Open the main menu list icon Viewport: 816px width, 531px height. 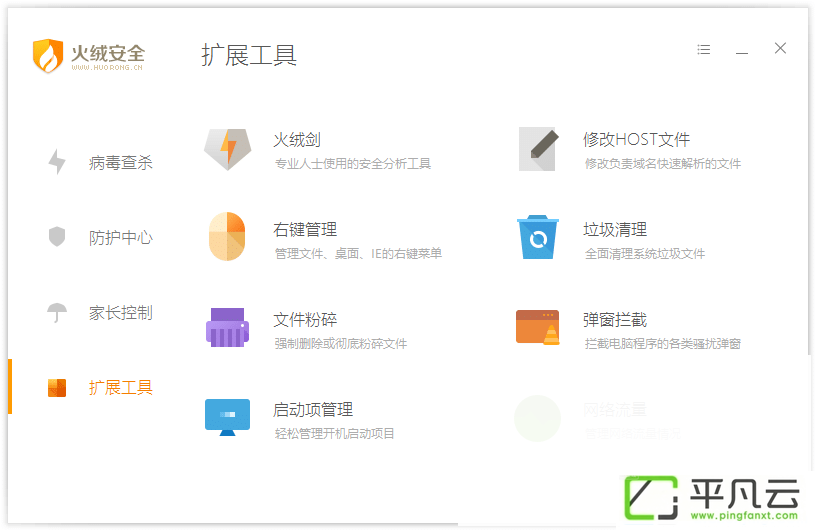(704, 49)
